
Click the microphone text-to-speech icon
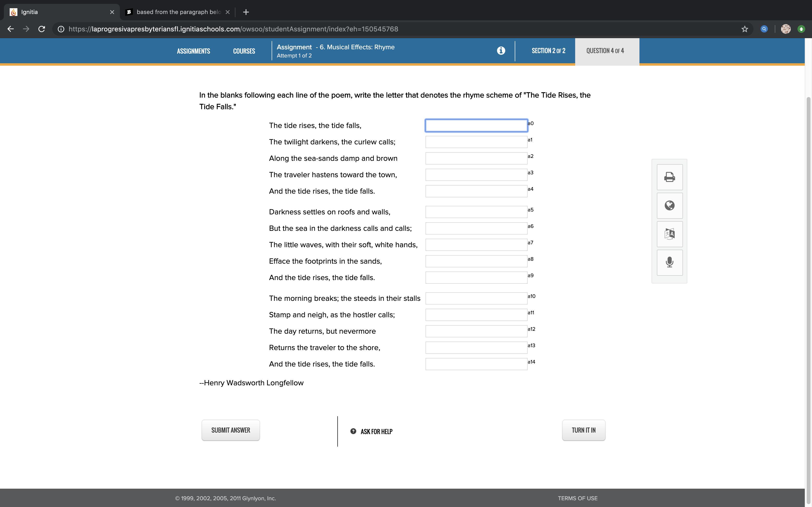(669, 262)
